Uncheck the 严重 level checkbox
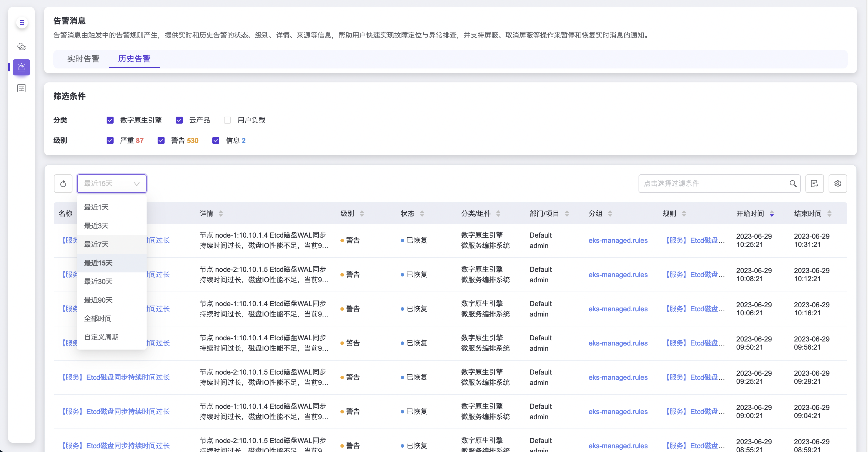Screen dimensions: 868x452 tap(110, 140)
